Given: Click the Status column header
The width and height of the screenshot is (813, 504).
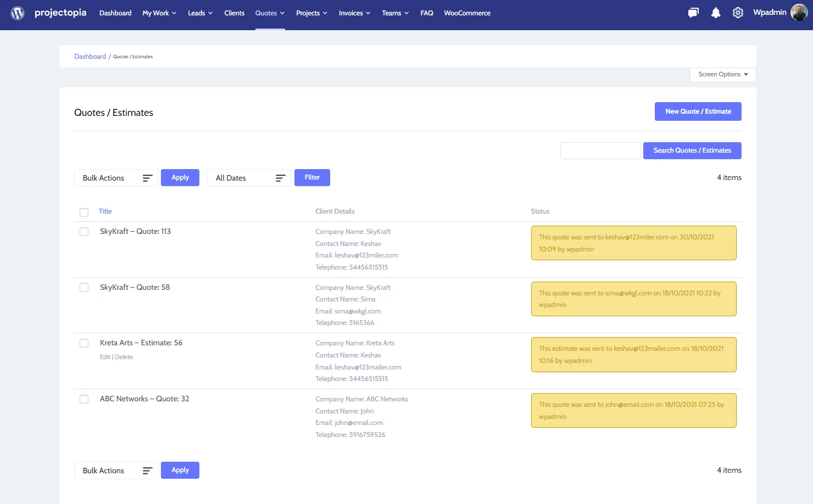Looking at the screenshot, I should (540, 211).
